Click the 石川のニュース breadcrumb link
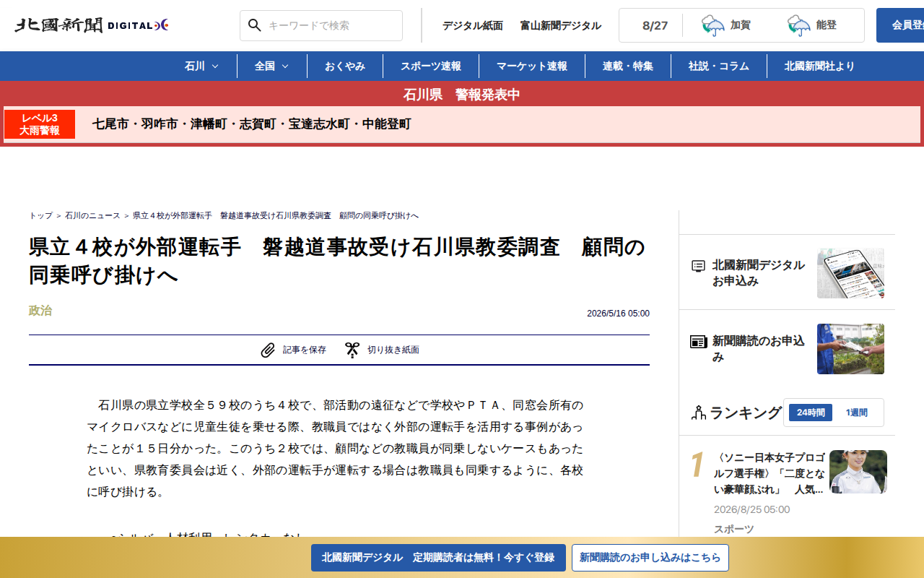 click(x=92, y=216)
